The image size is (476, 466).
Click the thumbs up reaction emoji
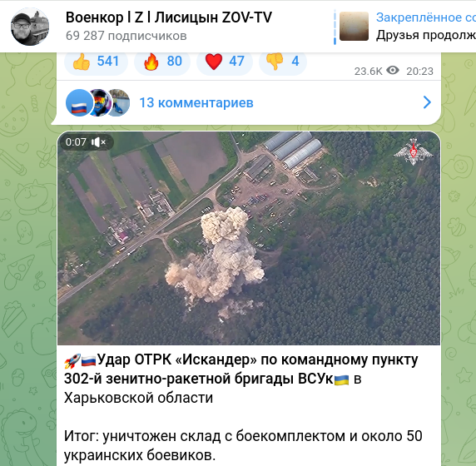(x=82, y=62)
